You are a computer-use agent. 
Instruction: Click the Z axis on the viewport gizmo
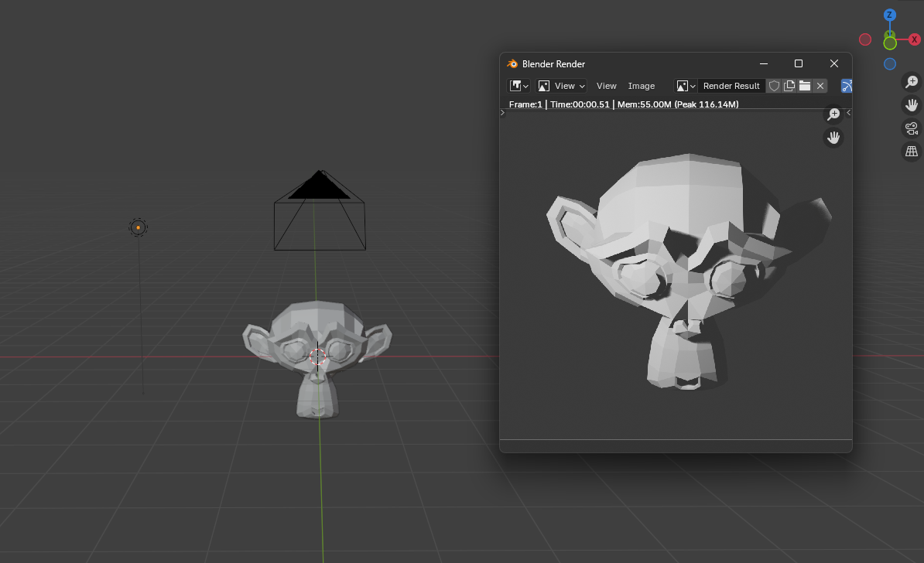click(x=890, y=15)
